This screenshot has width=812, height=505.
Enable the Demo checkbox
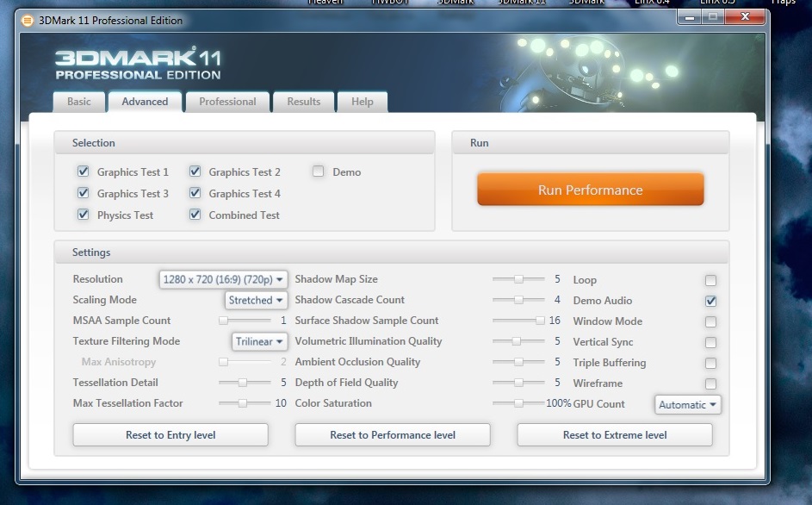pos(319,171)
